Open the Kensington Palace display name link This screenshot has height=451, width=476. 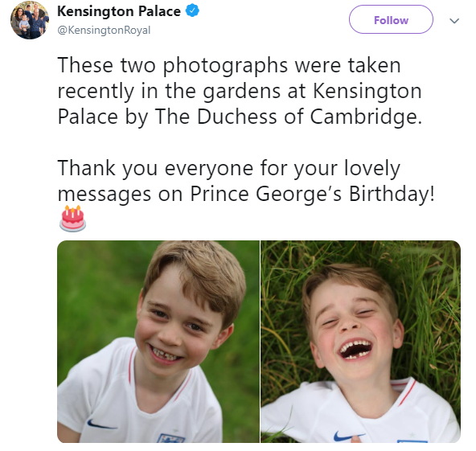(x=119, y=11)
